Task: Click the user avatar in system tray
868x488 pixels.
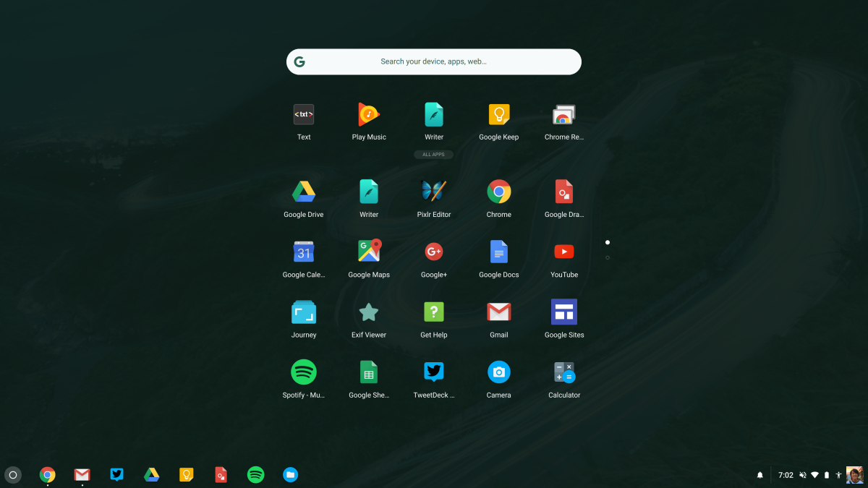Action: [855, 475]
